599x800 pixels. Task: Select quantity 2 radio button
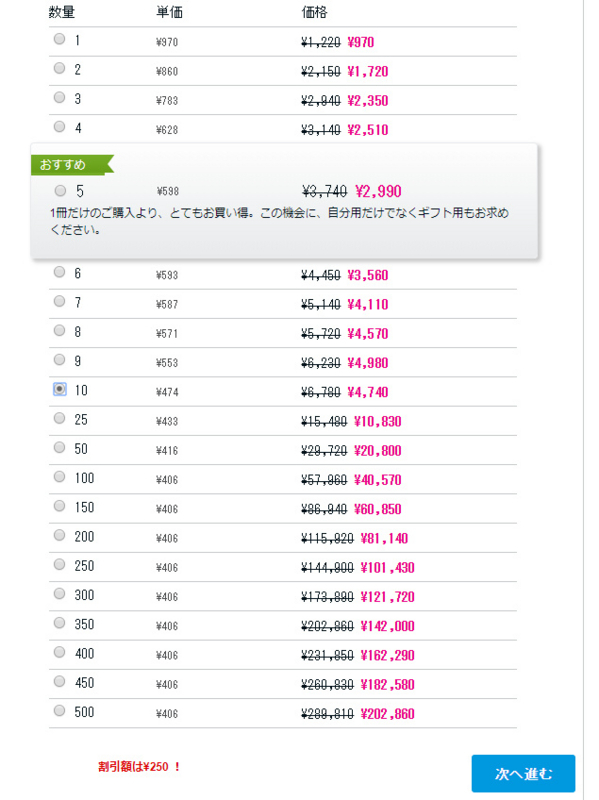coord(60,68)
